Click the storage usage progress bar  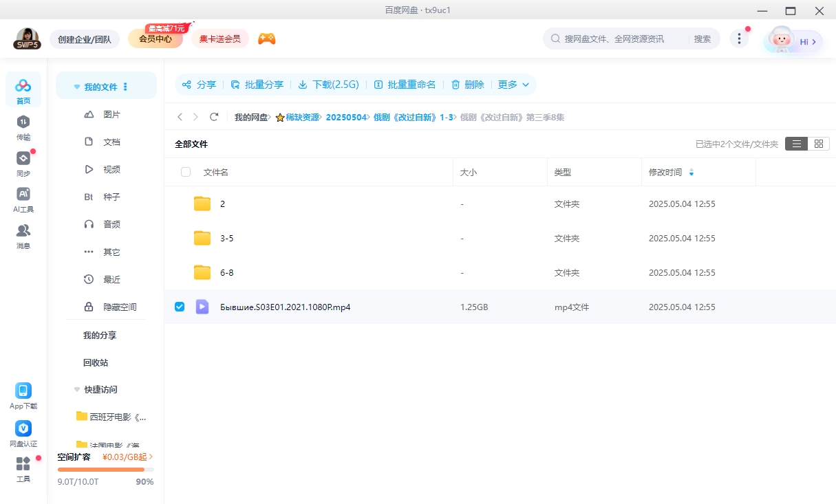coord(105,470)
